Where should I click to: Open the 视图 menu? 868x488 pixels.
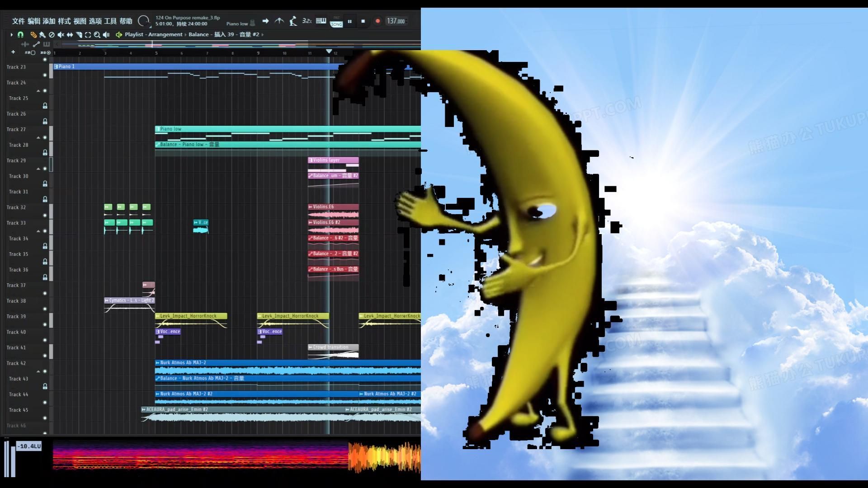coord(80,21)
